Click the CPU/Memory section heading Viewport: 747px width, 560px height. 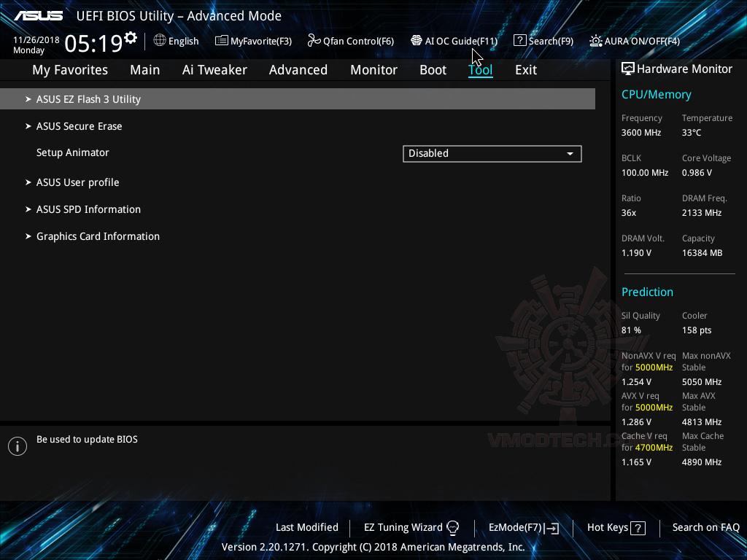click(656, 95)
